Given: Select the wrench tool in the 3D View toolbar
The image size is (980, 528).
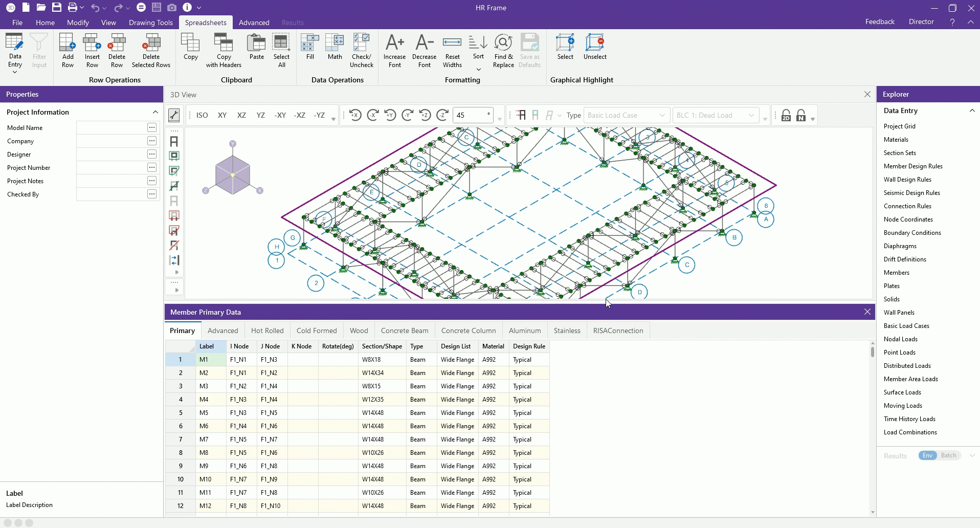Looking at the screenshot, I should click(x=174, y=115).
